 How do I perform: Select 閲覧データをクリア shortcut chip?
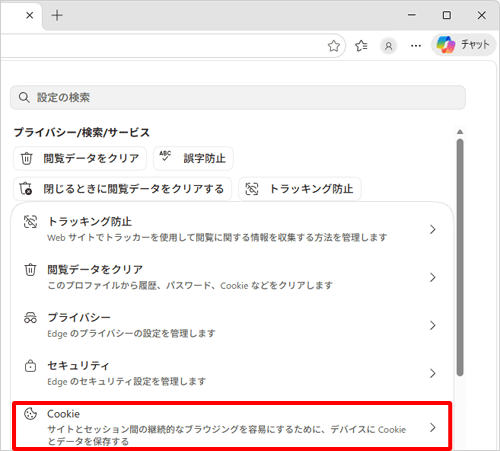80,158
